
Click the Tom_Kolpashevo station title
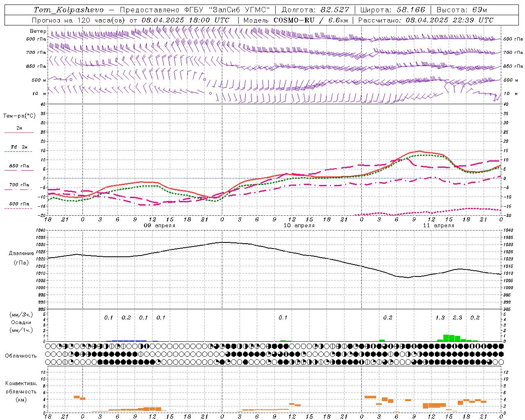(x=68, y=10)
